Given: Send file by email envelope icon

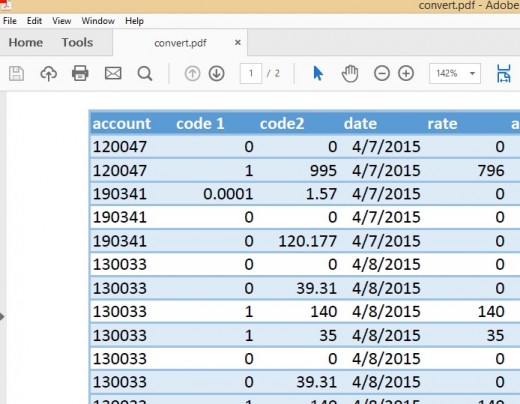Looking at the screenshot, I should click(113, 73).
